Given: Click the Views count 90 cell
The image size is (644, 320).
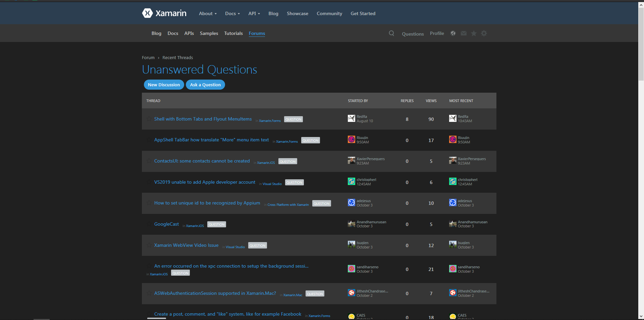Looking at the screenshot, I should [431, 119].
